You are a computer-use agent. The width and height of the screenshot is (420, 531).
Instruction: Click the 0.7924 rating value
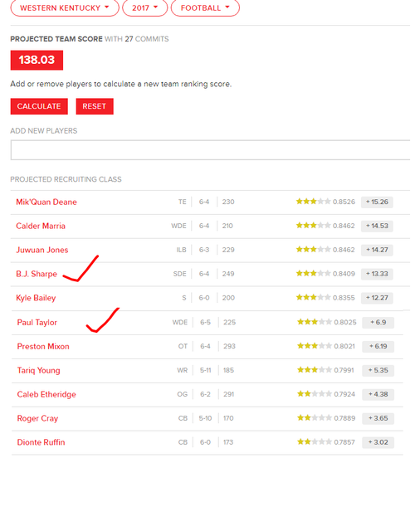(344, 395)
